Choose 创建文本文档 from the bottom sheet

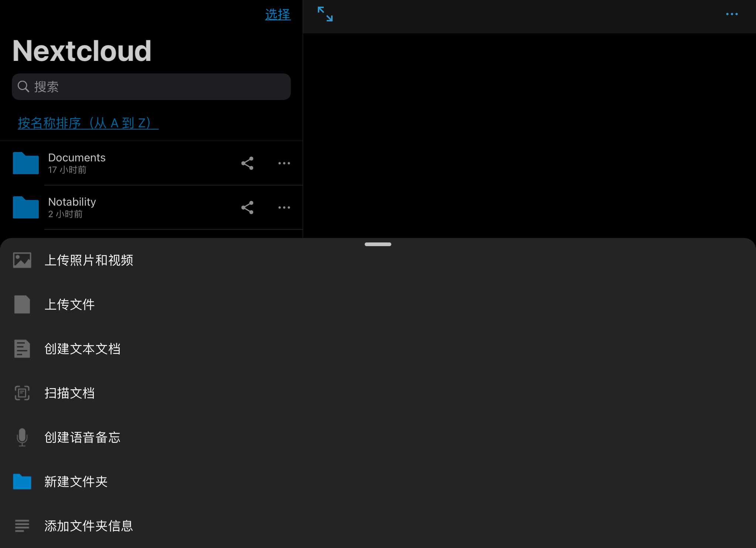378,349
